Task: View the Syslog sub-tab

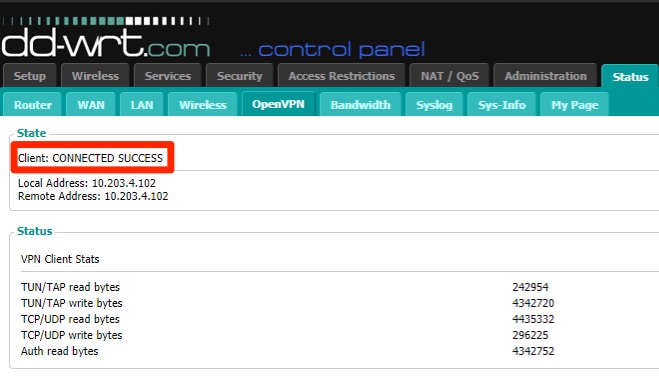Action: 434,105
